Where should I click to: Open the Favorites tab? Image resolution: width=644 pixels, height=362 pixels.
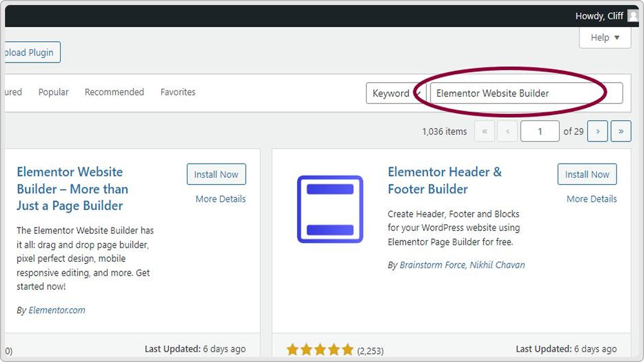(x=178, y=92)
